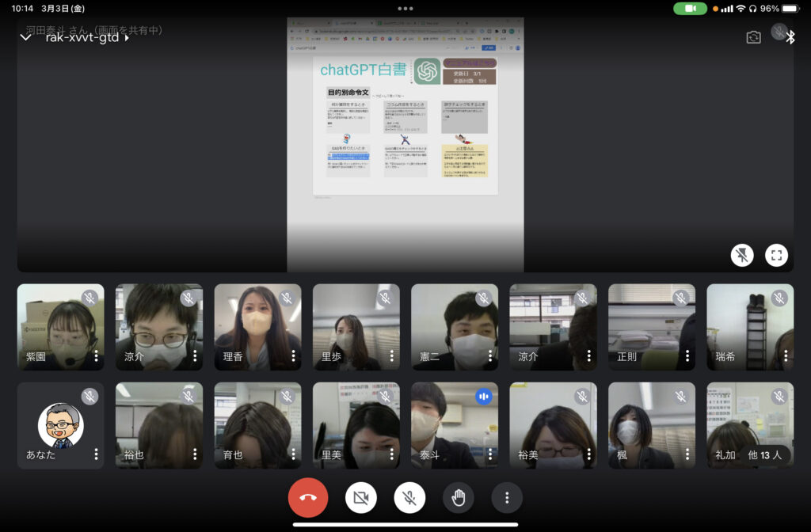Open more options in bottom call bar
The height and width of the screenshot is (532, 811).
(507, 498)
